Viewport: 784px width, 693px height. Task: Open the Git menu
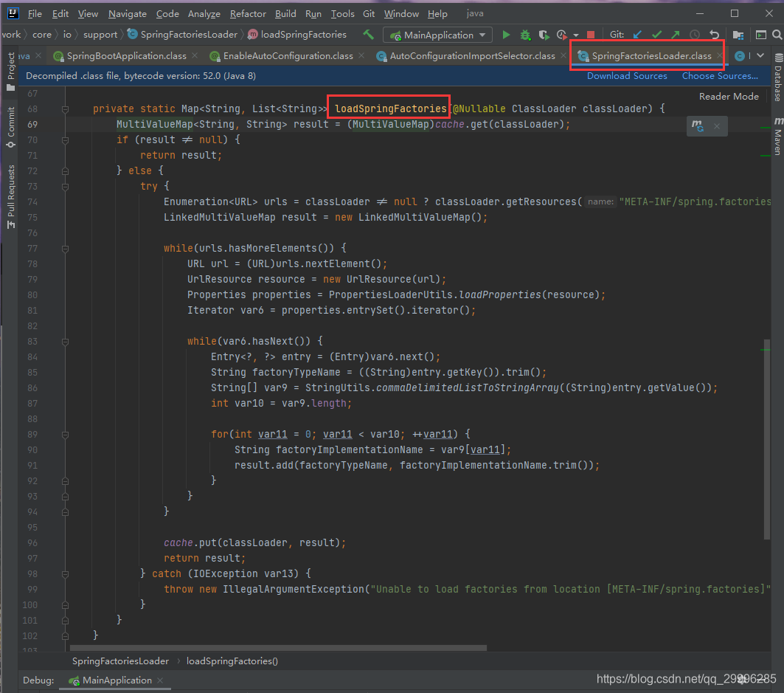tap(369, 13)
